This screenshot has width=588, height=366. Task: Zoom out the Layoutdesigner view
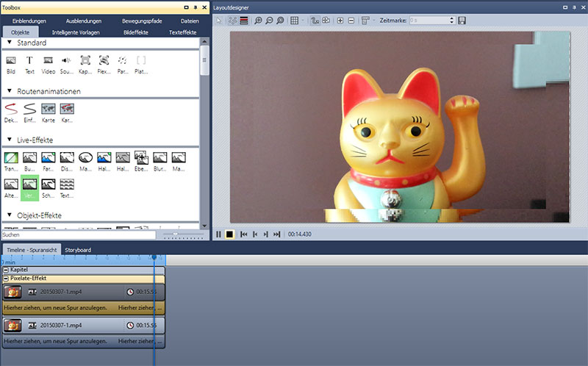[269, 21]
